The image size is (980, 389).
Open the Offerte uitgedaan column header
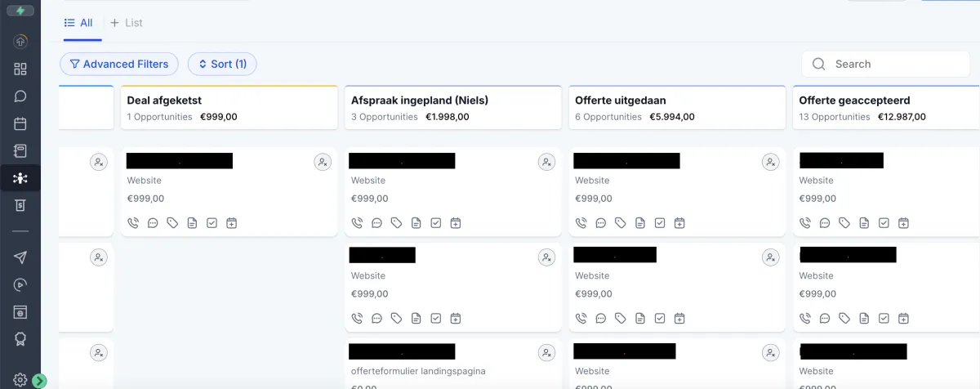tap(678, 108)
